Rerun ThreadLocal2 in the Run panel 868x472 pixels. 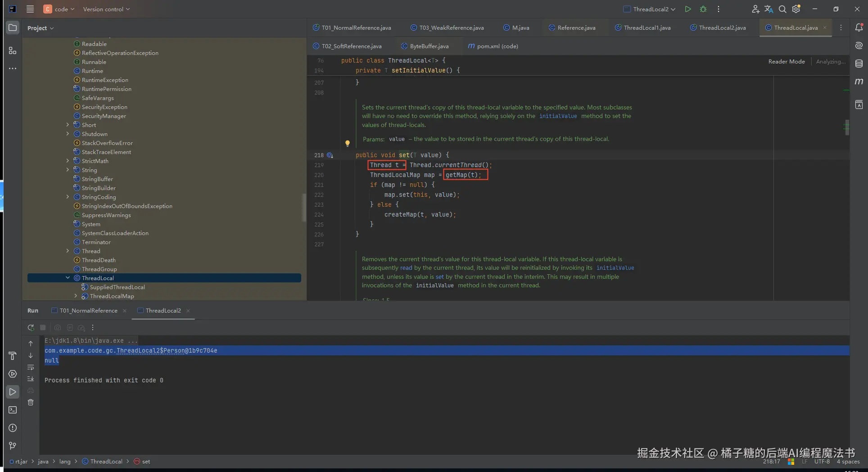point(31,327)
